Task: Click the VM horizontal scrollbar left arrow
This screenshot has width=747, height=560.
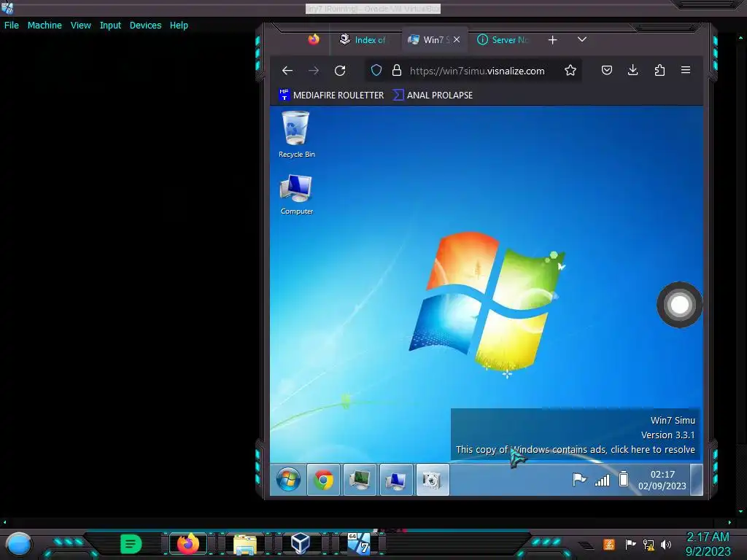Action: tap(5, 522)
